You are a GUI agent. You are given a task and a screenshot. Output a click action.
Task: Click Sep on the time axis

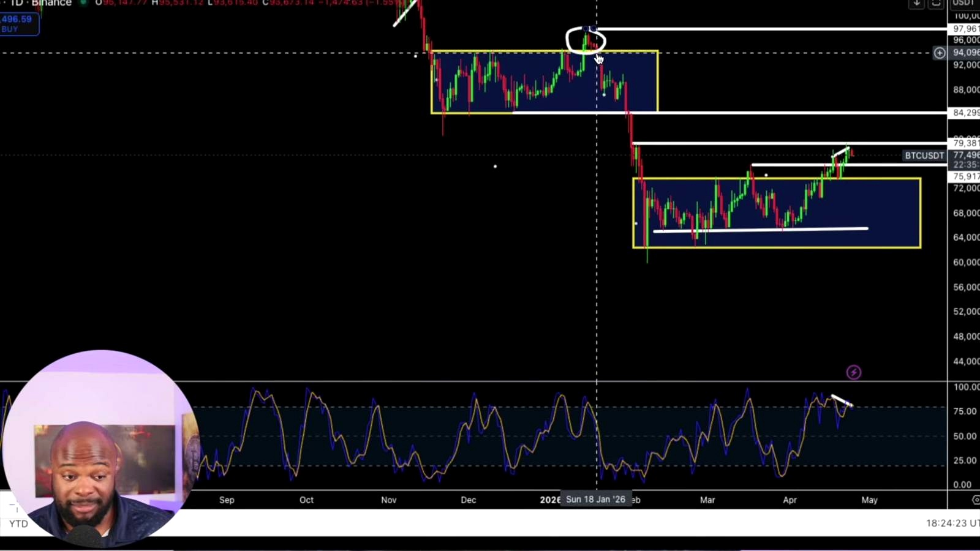click(x=227, y=500)
